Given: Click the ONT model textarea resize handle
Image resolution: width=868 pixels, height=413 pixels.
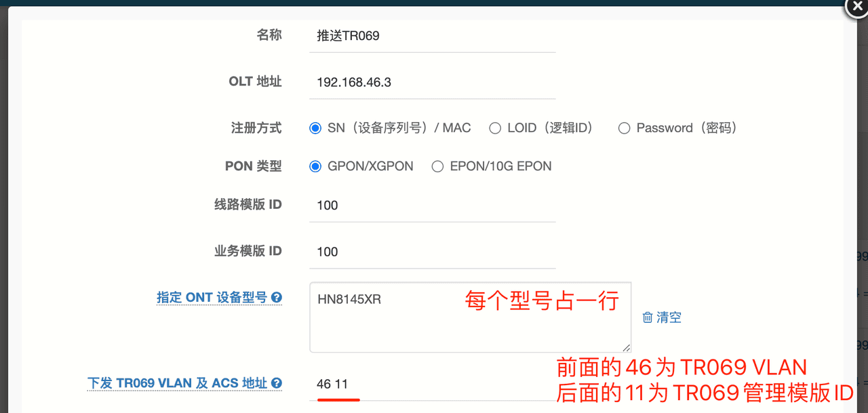Looking at the screenshot, I should tap(626, 347).
